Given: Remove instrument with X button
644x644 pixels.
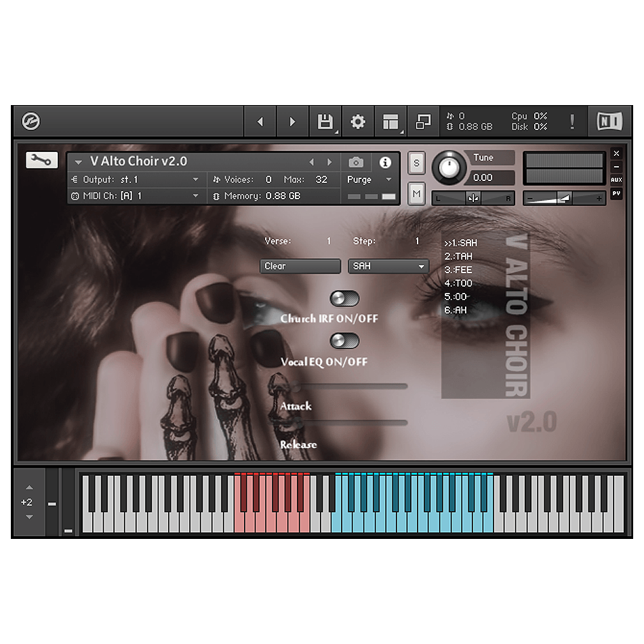Looking at the screenshot, I should point(616,153).
